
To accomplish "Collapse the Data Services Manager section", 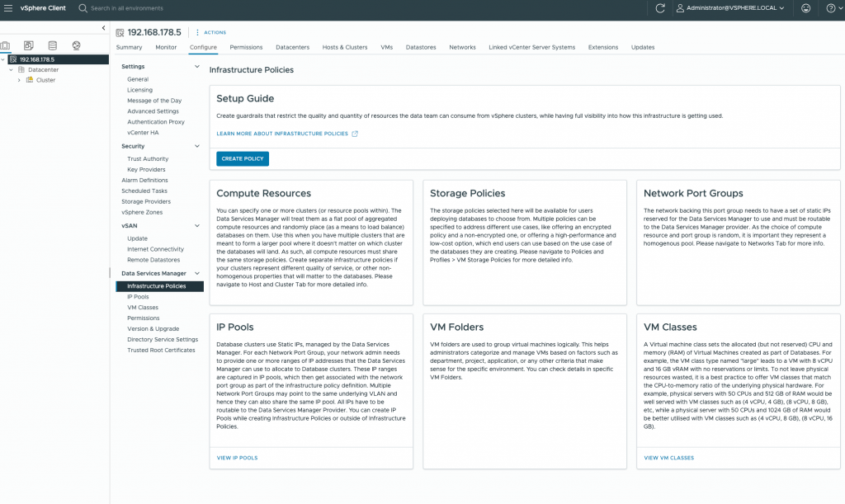I will [196, 273].
